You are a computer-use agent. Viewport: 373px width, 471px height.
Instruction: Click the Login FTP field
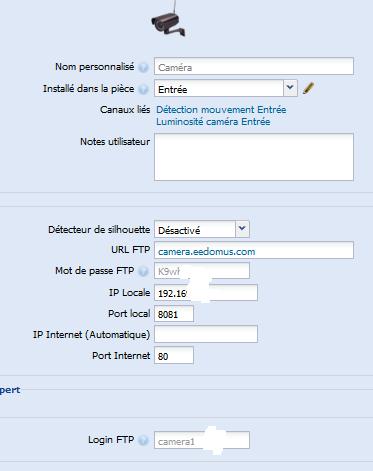(202, 440)
